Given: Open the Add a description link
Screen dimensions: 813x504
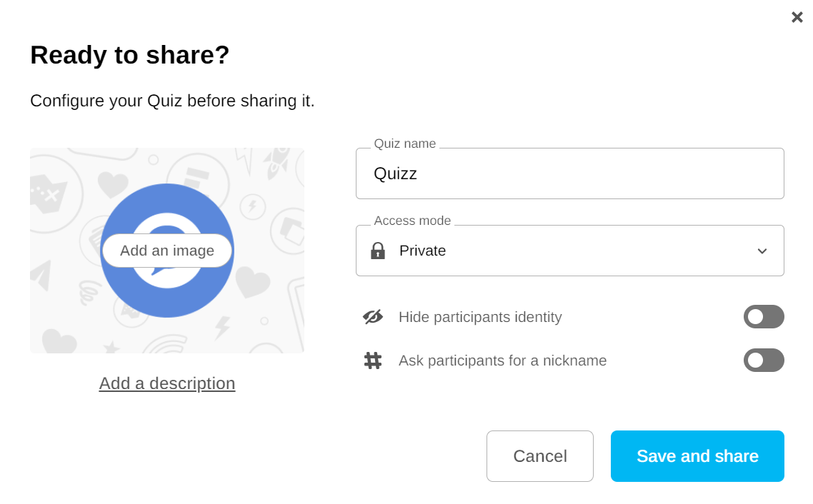Looking at the screenshot, I should [x=167, y=383].
